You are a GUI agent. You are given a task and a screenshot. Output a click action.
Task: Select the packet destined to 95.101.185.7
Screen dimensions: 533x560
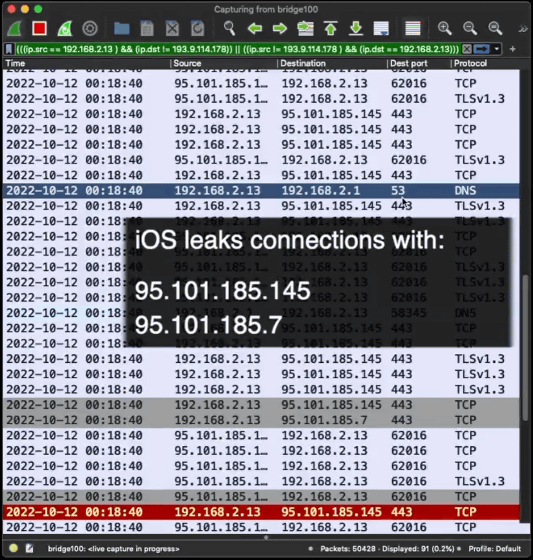click(x=261, y=420)
